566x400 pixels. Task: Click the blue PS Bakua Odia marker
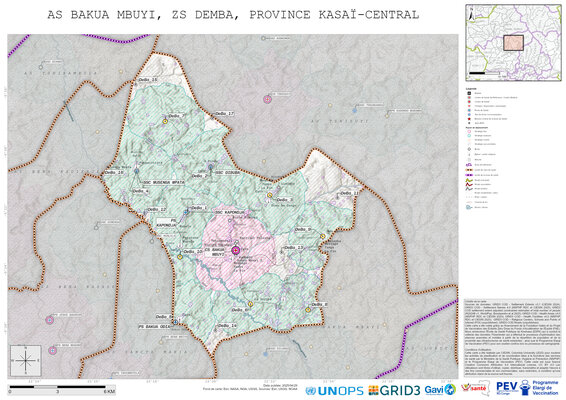tap(175, 322)
